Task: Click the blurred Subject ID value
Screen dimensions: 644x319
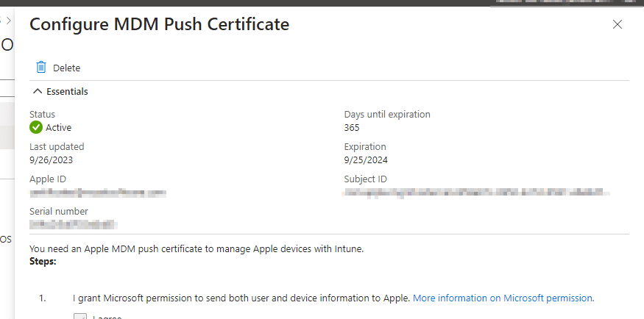Action: [477, 193]
